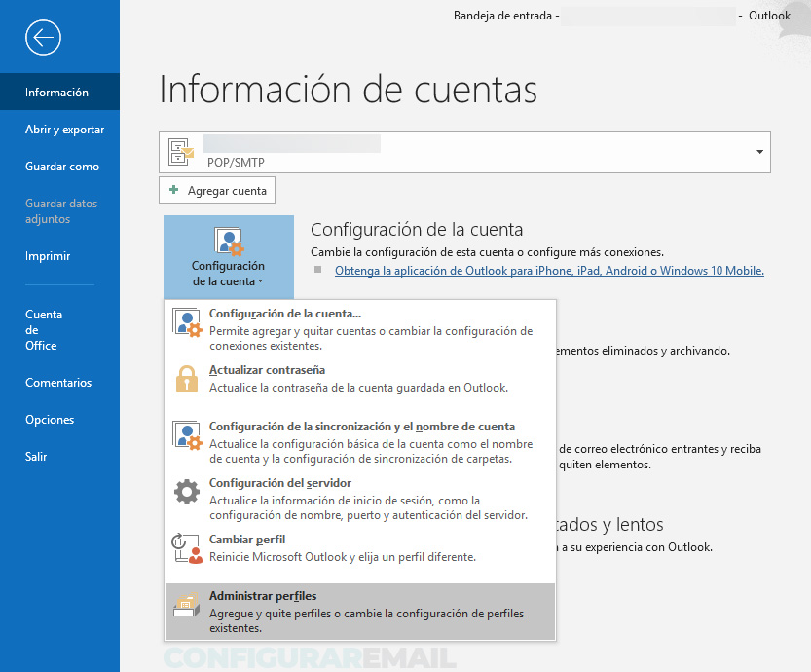
Task: Click the POP/SMTP account mailbox icon
Action: point(181,152)
